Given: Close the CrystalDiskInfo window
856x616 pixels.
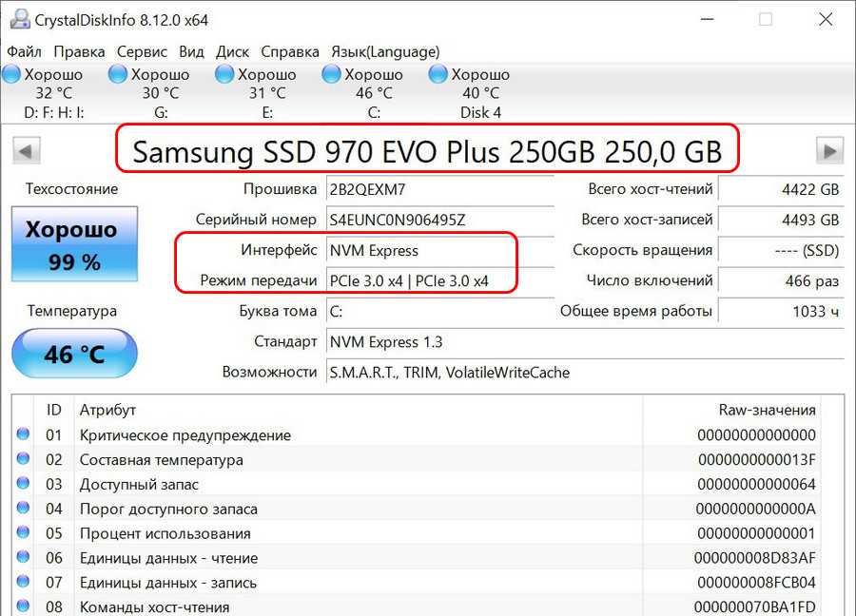Looking at the screenshot, I should [x=826, y=20].
